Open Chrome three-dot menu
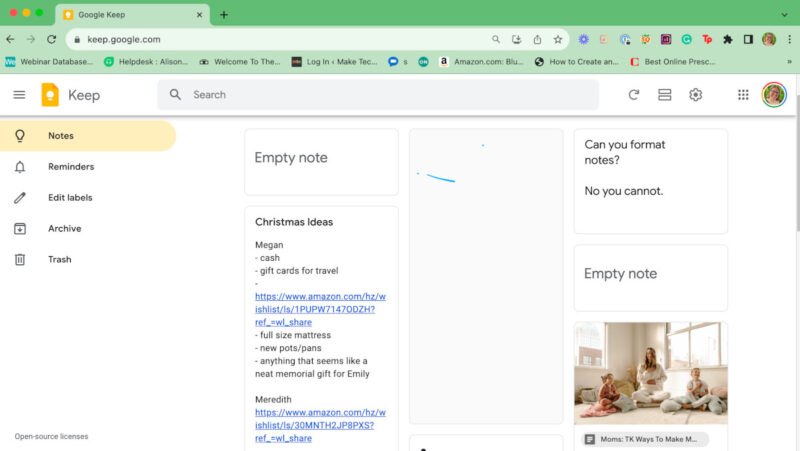Screen dimensions: 800x451 789,39
